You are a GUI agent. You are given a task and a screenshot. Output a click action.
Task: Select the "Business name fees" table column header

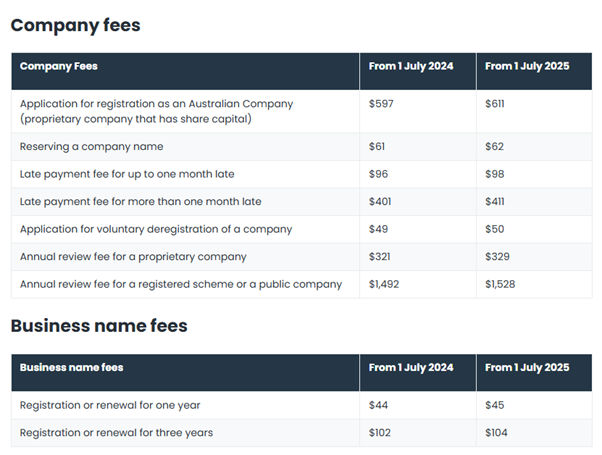72,367
